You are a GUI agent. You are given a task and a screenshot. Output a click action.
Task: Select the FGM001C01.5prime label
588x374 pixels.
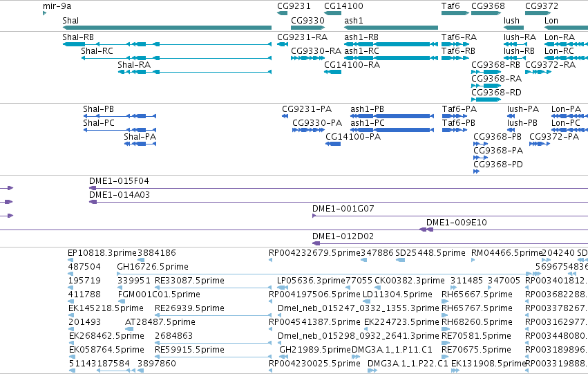(x=159, y=295)
